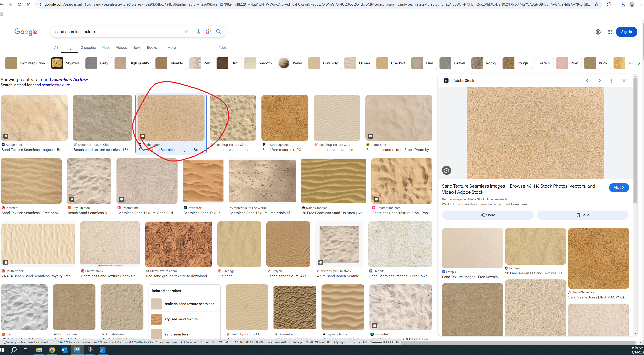Open License details link
Image resolution: width=644 pixels, height=355 pixels.
click(x=497, y=199)
